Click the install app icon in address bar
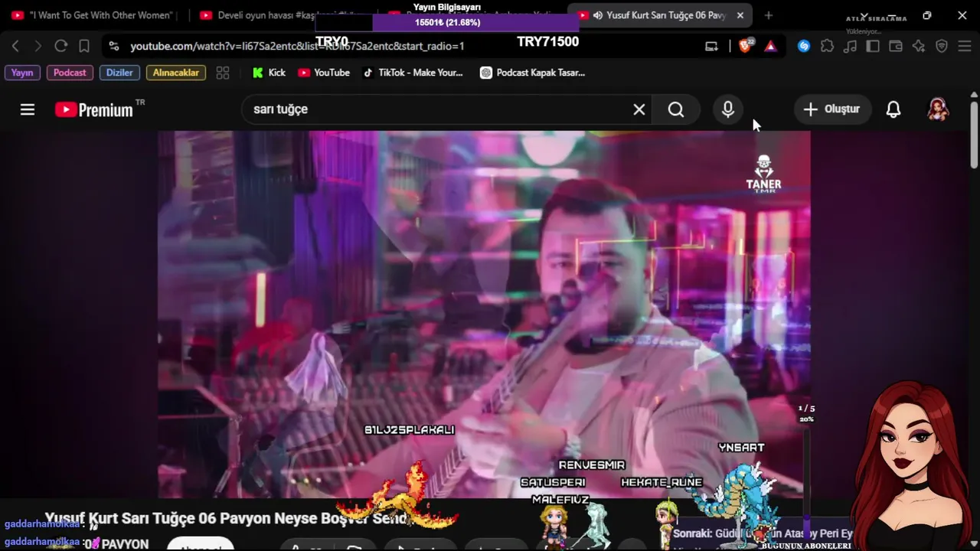The image size is (980, 551). click(x=711, y=46)
